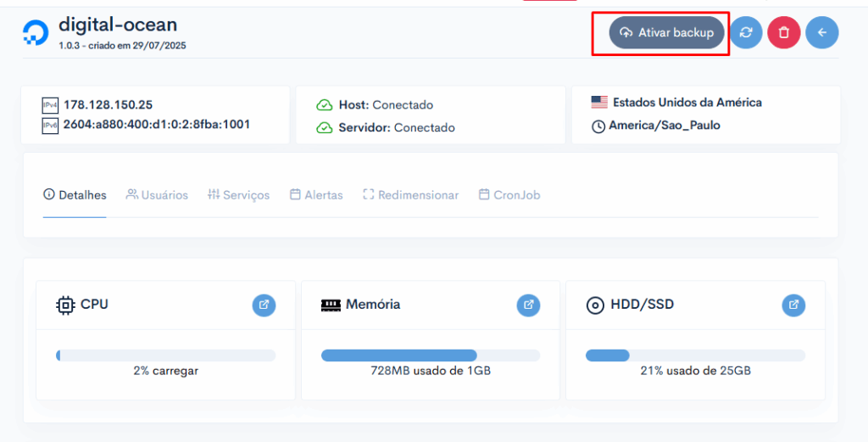Click the memory RAM icon
The image size is (868, 442).
coord(331,305)
